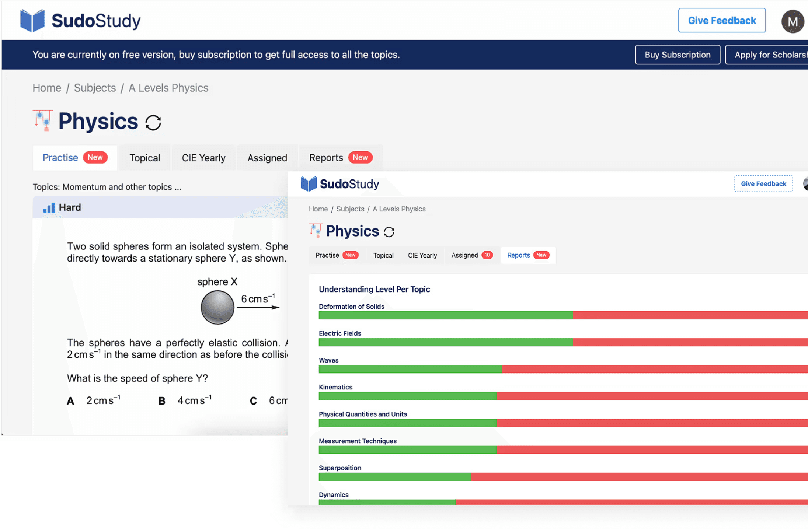Click the Home breadcrumb link
Viewport: 808px width, 532px height.
[47, 88]
